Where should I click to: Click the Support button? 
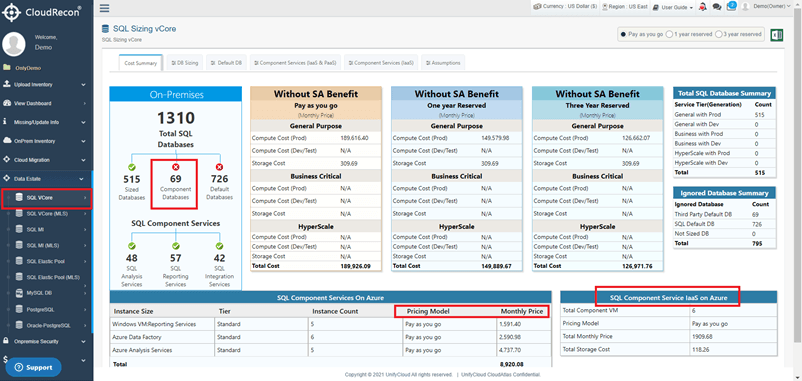point(33,367)
